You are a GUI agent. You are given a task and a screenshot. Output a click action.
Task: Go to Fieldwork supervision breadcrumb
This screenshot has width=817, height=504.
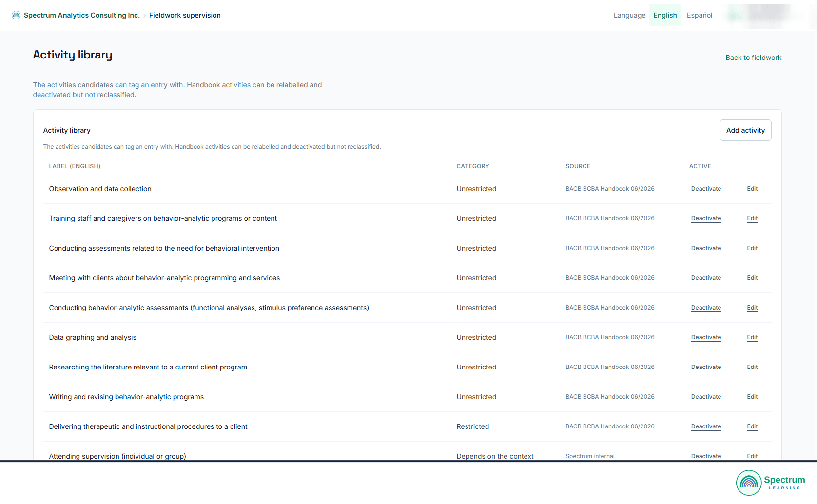pos(185,15)
